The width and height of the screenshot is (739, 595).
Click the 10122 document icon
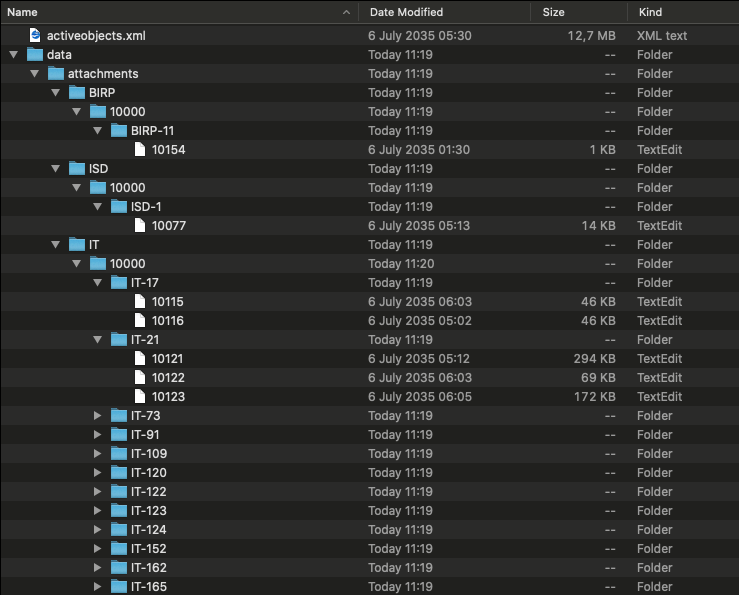coord(140,378)
